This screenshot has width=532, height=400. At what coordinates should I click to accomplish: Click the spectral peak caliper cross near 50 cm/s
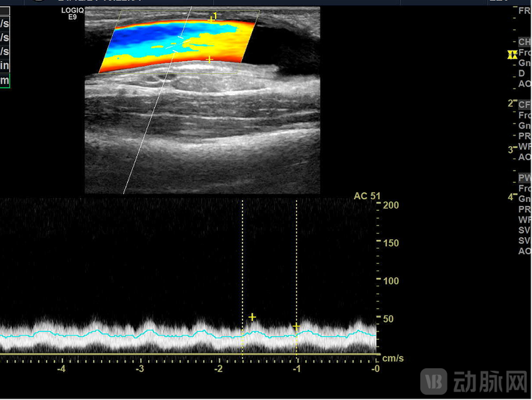click(252, 317)
